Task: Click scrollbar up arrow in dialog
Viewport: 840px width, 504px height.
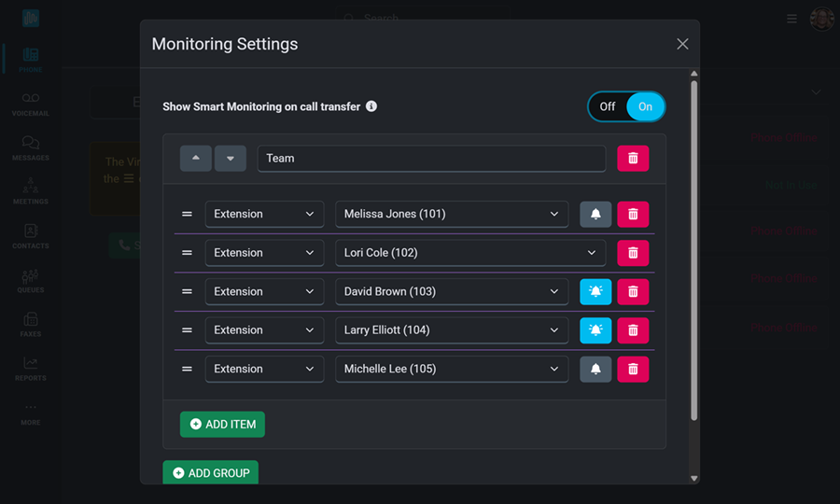Action: 693,74
